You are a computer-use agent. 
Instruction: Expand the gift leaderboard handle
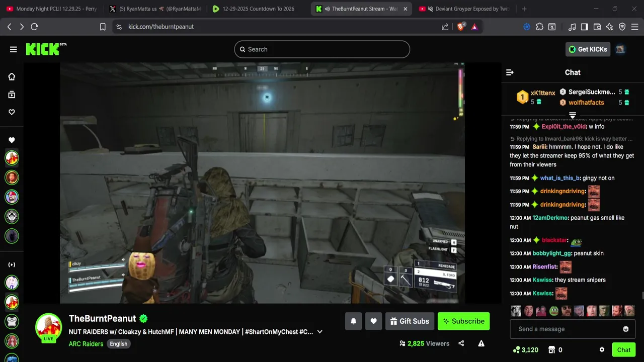click(573, 115)
